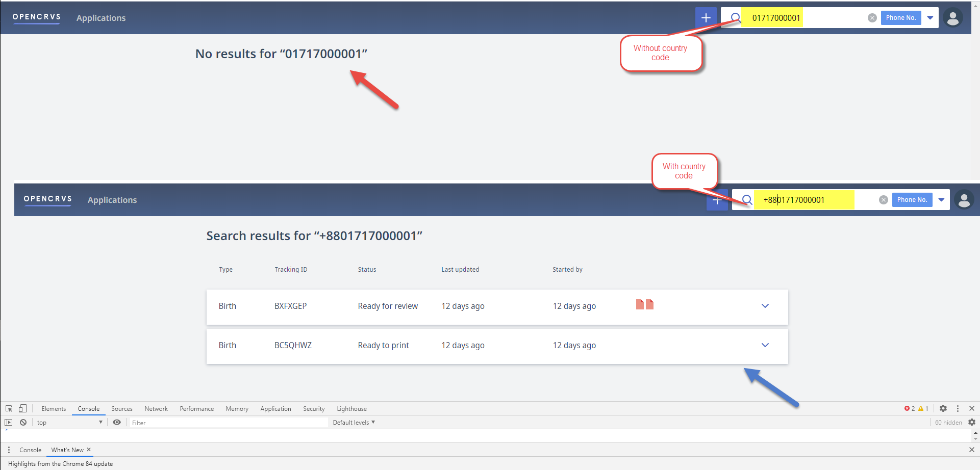Click tracking ID BXFXGEP
This screenshot has height=470, width=980.
pos(290,306)
